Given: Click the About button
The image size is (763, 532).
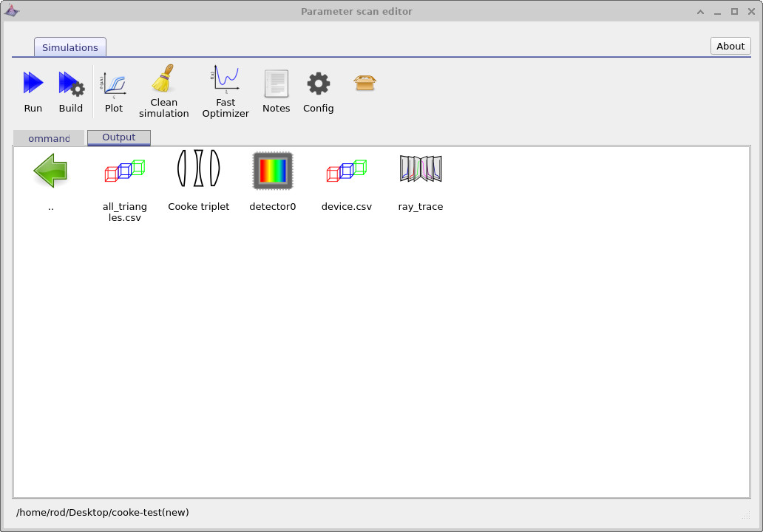Looking at the screenshot, I should click(730, 46).
